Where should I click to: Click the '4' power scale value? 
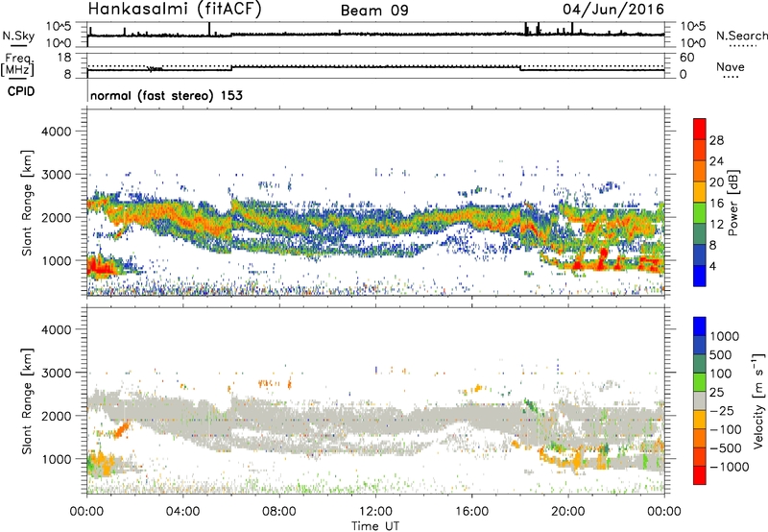(712, 266)
